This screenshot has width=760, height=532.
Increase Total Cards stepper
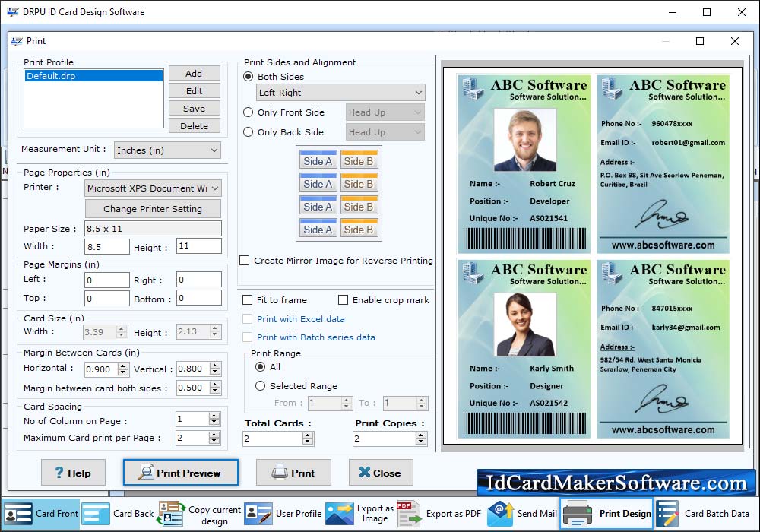pyautogui.click(x=308, y=435)
